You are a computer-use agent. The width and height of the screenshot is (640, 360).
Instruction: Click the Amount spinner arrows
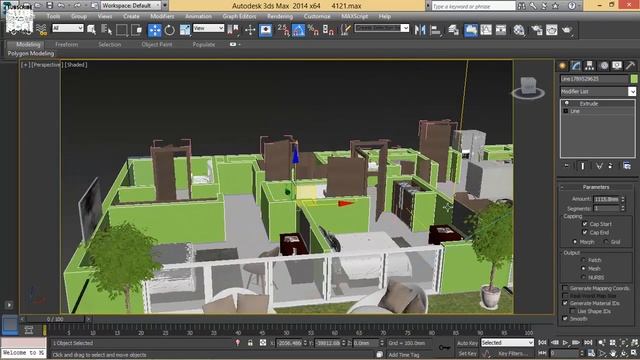623,199
